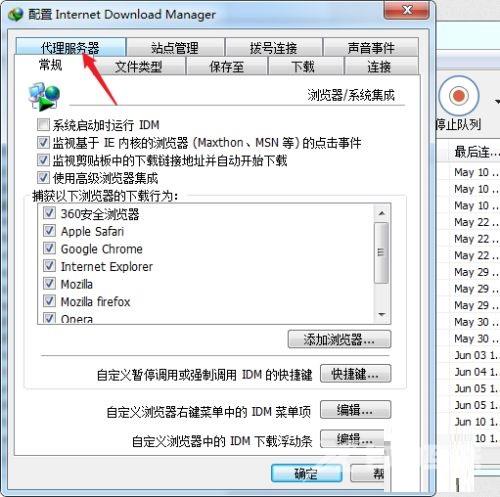Uncheck 360安全浏览器 in the browser list
Image resolution: width=500 pixels, height=497 pixels.
coord(49,213)
